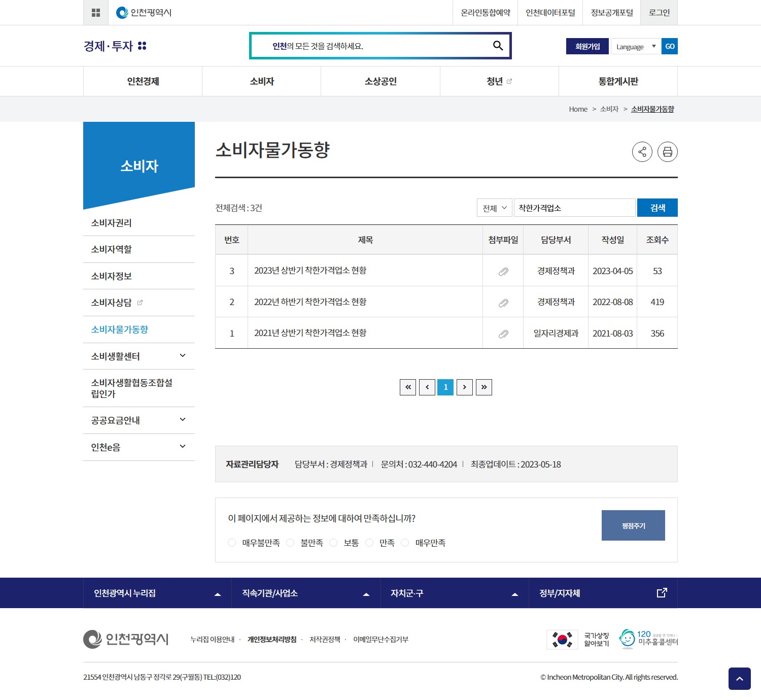761x700 pixels.
Task: Select the 매우불만족 radio button
Action: point(232,543)
